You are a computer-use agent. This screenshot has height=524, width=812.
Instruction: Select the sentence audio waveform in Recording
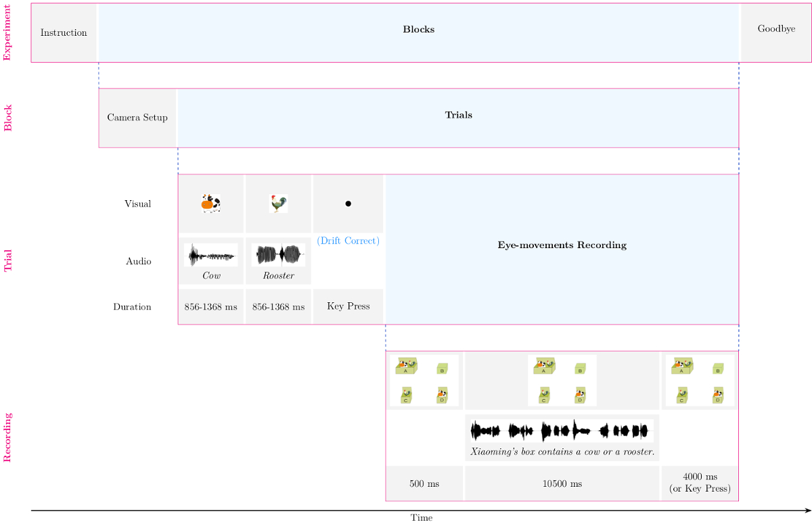click(x=562, y=431)
